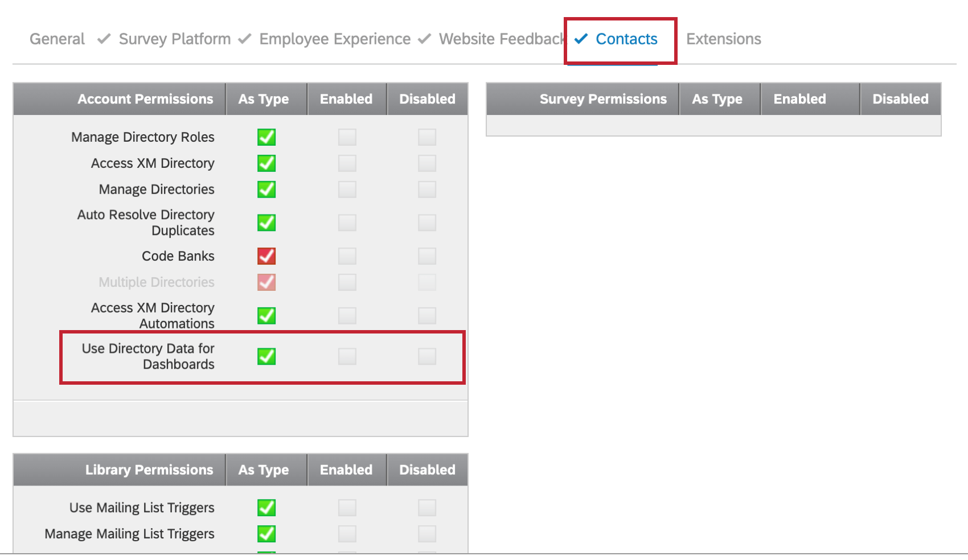This screenshot has width=968, height=560.
Task: Toggle the Manage Directory Roles permission checkmark
Action: point(266,137)
